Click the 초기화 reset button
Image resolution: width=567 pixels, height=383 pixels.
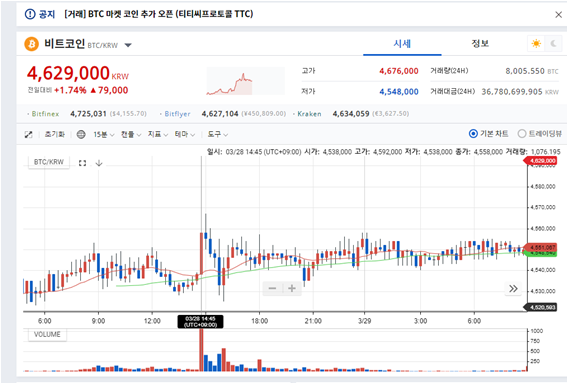[x=55, y=134]
